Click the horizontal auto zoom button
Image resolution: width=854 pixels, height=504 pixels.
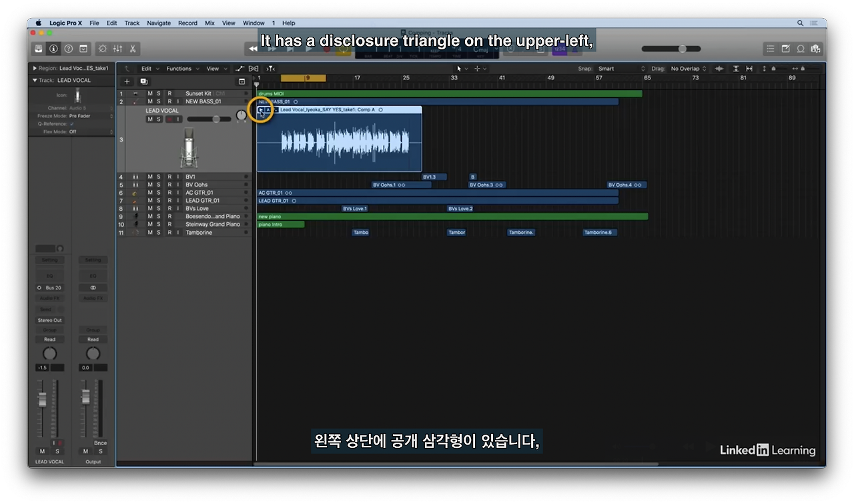(x=749, y=69)
